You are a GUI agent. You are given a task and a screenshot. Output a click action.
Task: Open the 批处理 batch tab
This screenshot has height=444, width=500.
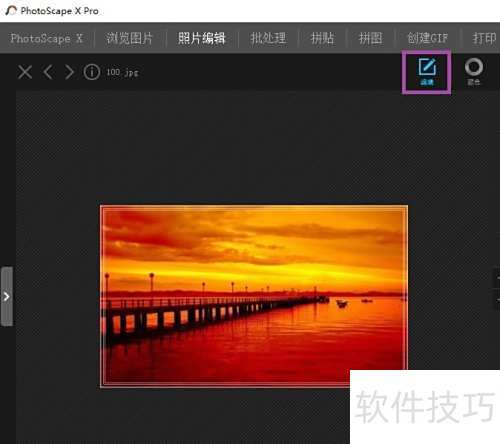(x=268, y=38)
